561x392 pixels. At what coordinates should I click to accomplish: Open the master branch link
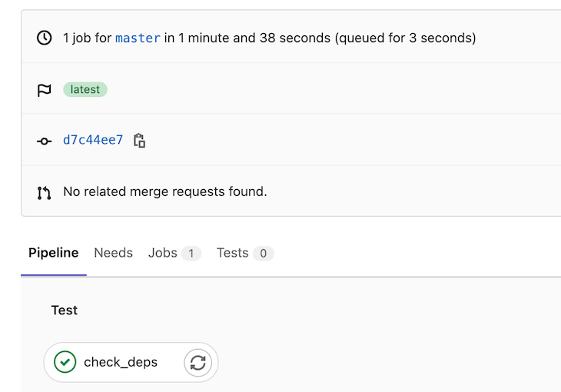[138, 38]
